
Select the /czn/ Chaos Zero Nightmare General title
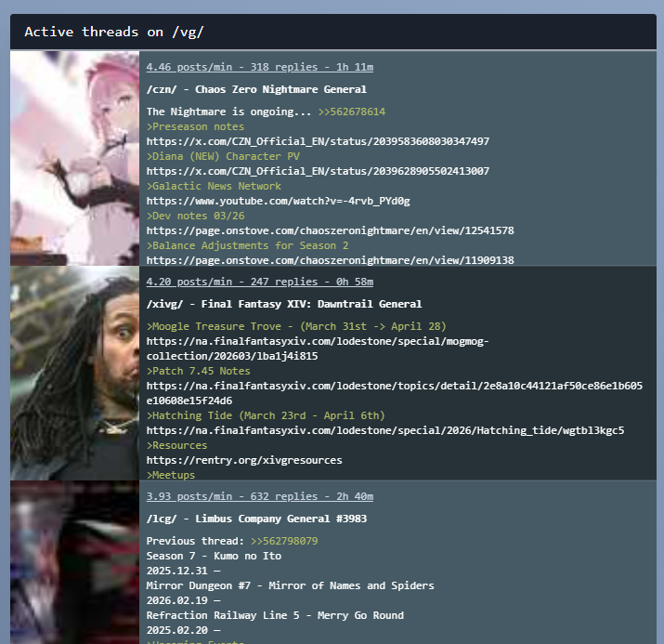pos(256,89)
